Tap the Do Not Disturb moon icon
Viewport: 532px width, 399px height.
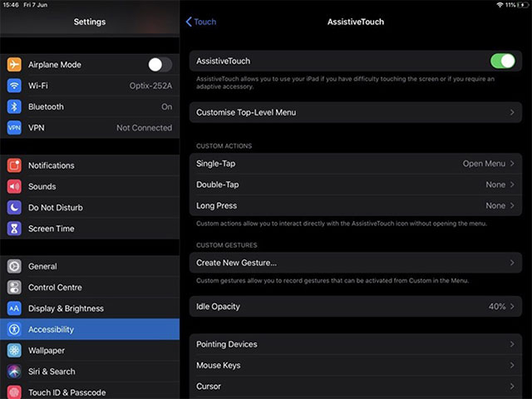[x=14, y=207]
